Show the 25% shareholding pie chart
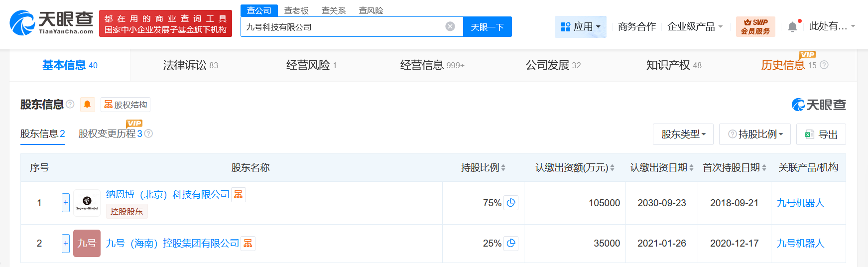868x267 pixels. point(511,243)
